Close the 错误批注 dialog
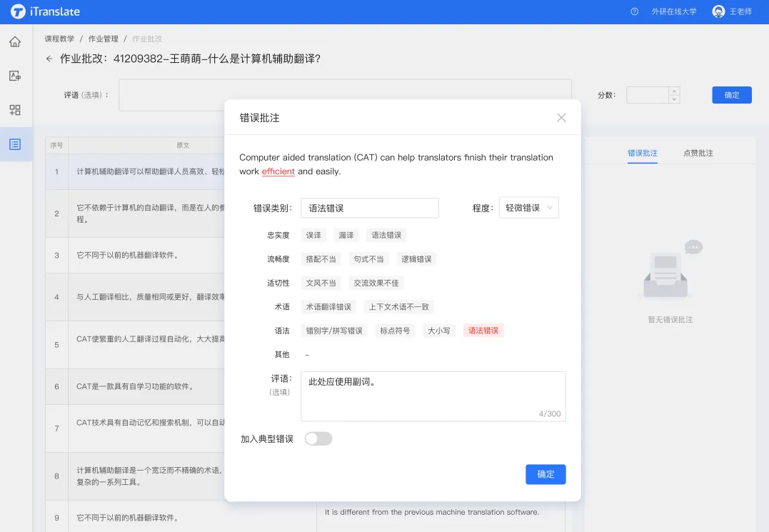The width and height of the screenshot is (769, 532). pos(561,118)
